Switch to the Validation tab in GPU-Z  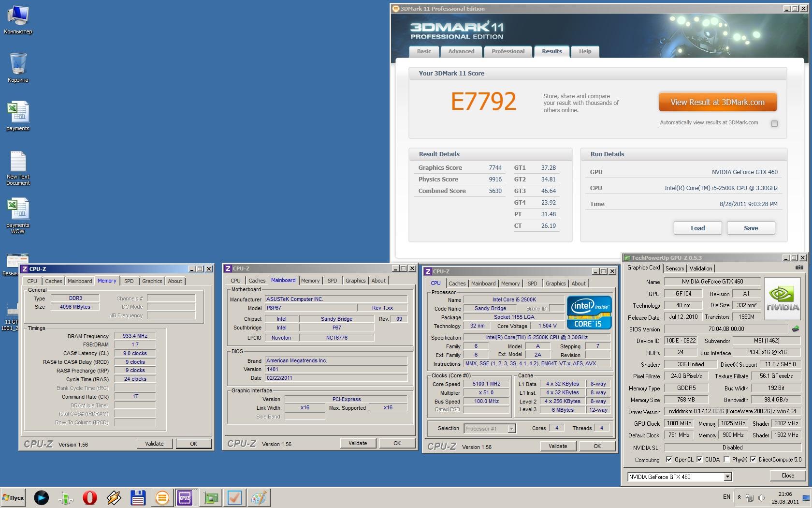701,269
